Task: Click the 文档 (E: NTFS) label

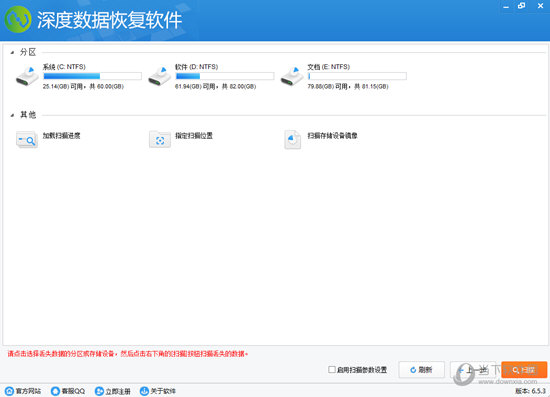Action: click(x=329, y=67)
